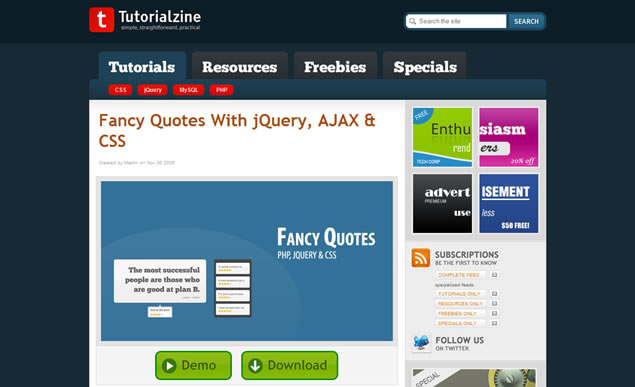Click the black "advert" premium ad tile

[442, 204]
